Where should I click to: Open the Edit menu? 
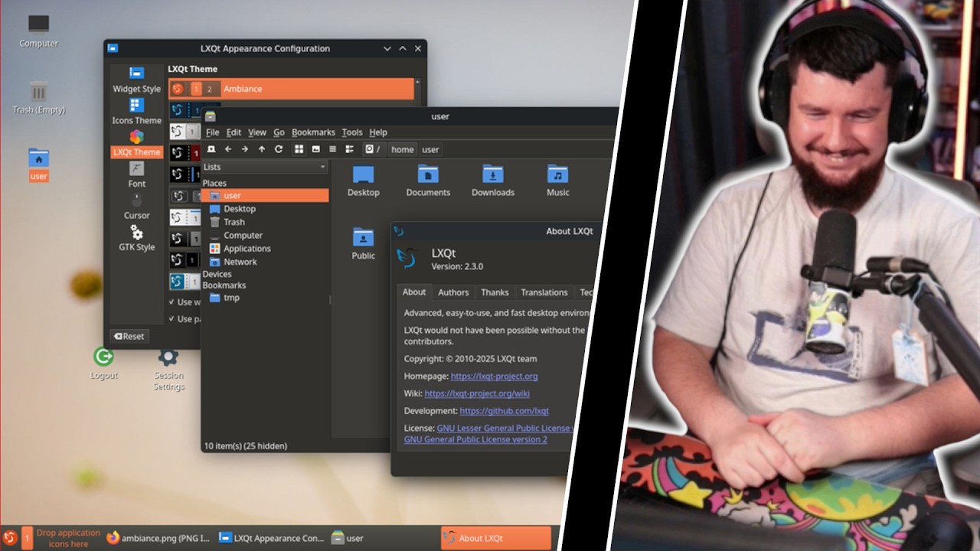coord(234,132)
